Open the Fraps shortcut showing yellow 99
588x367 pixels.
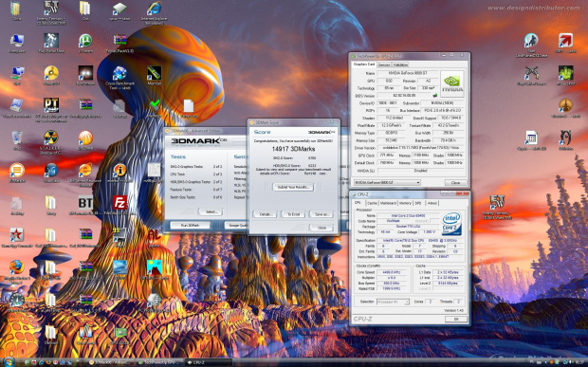tap(119, 235)
